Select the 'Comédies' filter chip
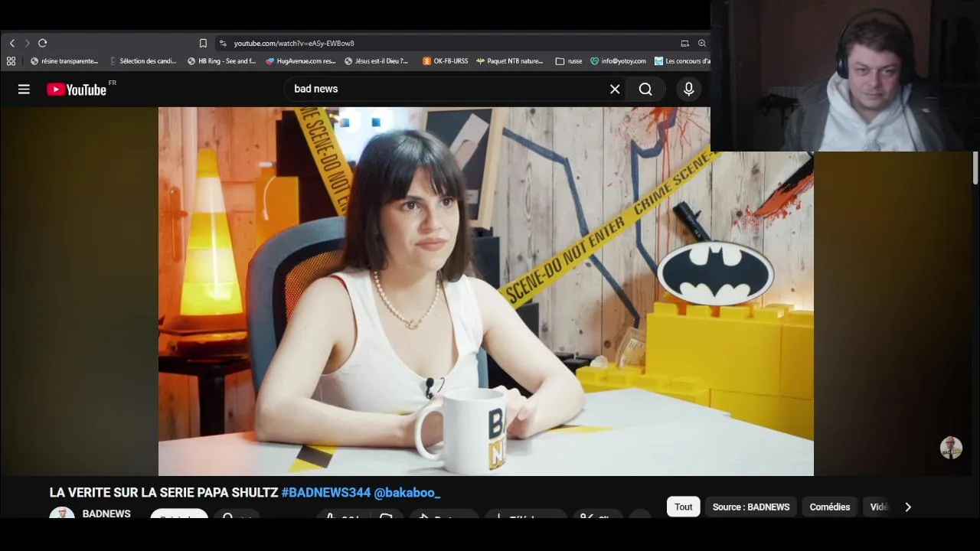Viewport: 980px width, 551px height. [830, 507]
